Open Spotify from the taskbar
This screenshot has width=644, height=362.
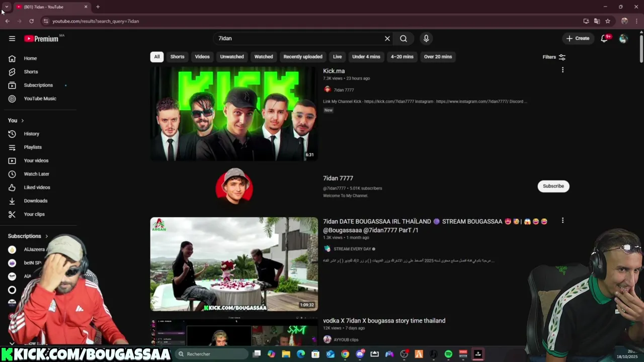tap(448, 354)
